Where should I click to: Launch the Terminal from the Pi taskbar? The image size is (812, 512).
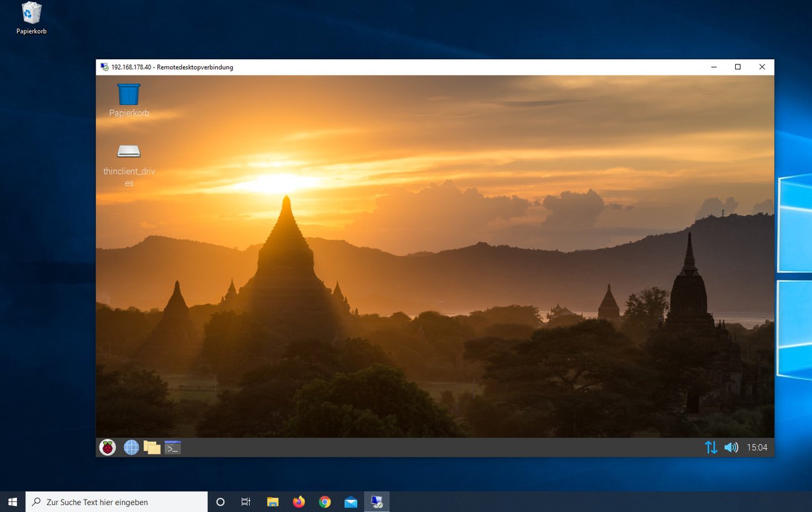[x=172, y=447]
